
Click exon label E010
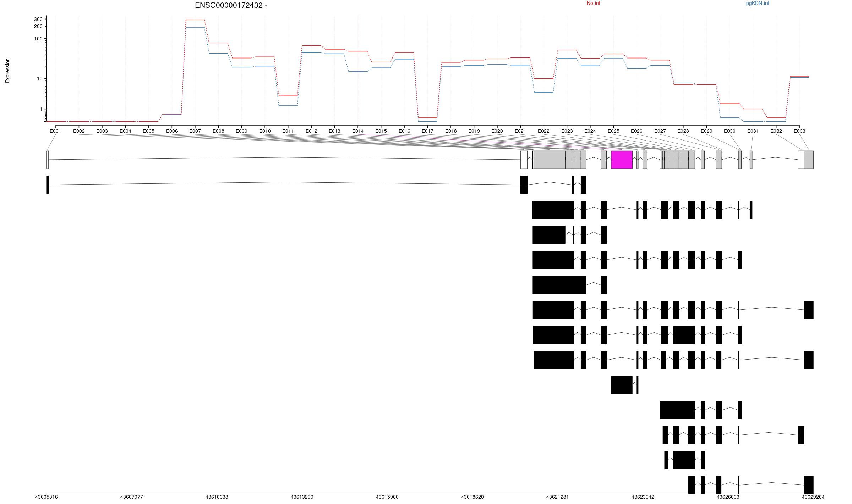click(265, 131)
